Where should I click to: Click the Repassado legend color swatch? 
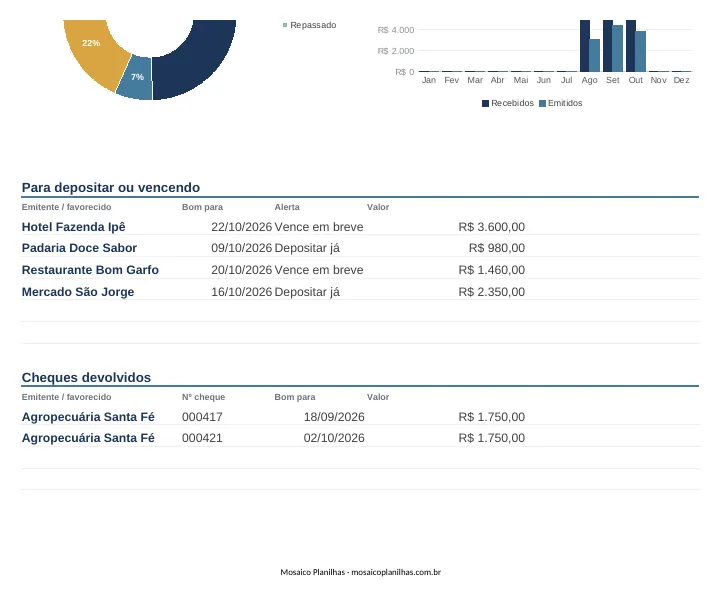coord(285,25)
